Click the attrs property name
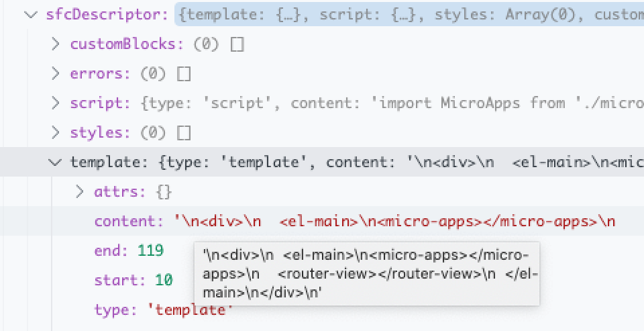 [120, 192]
